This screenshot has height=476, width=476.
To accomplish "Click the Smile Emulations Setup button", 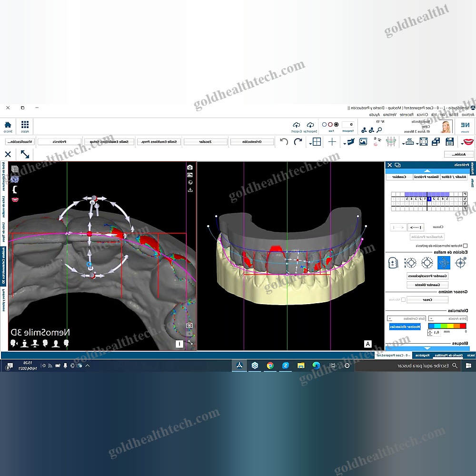I will pos(109,142).
